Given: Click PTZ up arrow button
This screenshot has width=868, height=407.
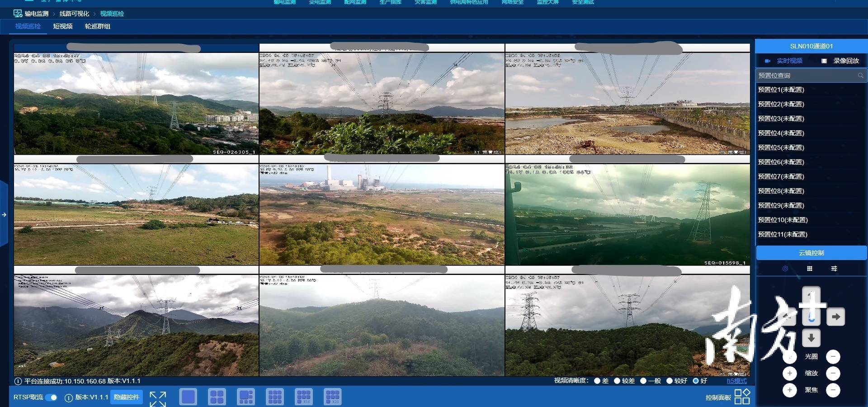Looking at the screenshot, I should 811,295.
